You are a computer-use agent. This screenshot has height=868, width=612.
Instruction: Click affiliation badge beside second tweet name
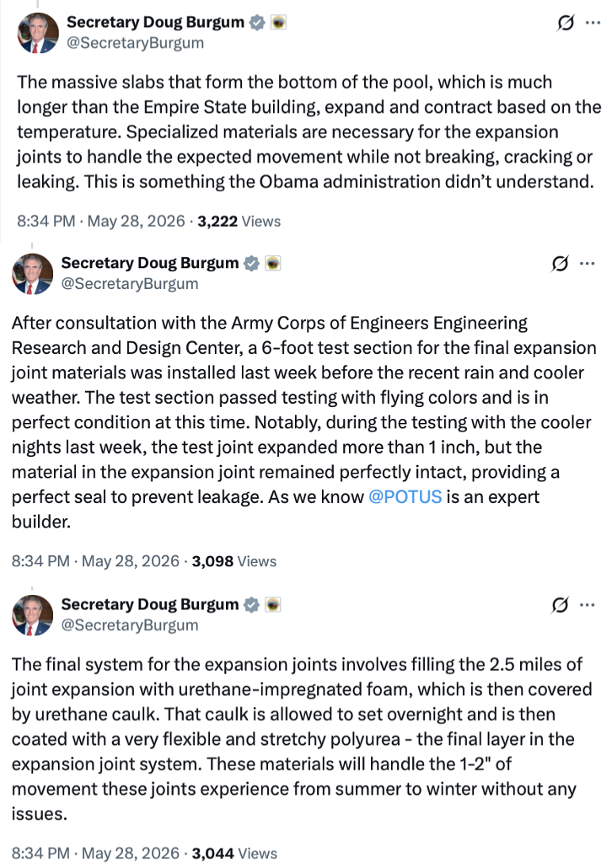point(272,264)
